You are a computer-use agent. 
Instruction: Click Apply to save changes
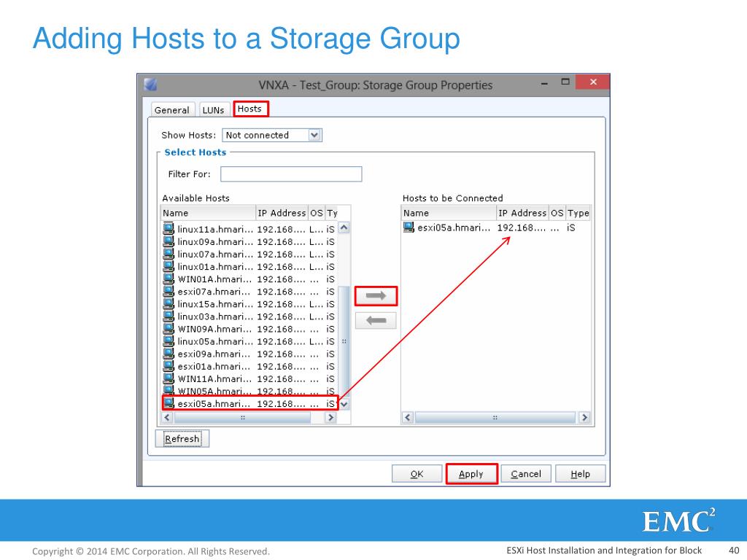[x=472, y=474]
